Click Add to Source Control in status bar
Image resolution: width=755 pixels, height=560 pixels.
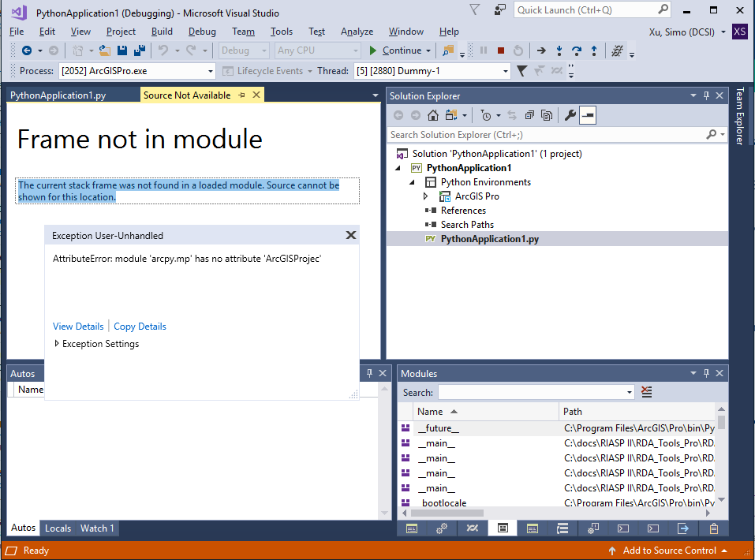pyautogui.click(x=669, y=551)
